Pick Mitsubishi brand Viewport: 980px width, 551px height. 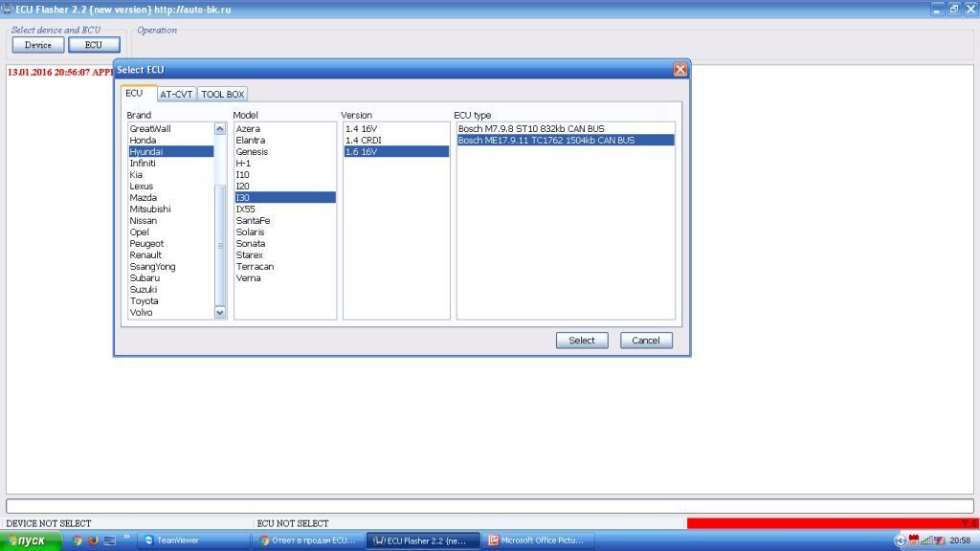(x=170, y=209)
